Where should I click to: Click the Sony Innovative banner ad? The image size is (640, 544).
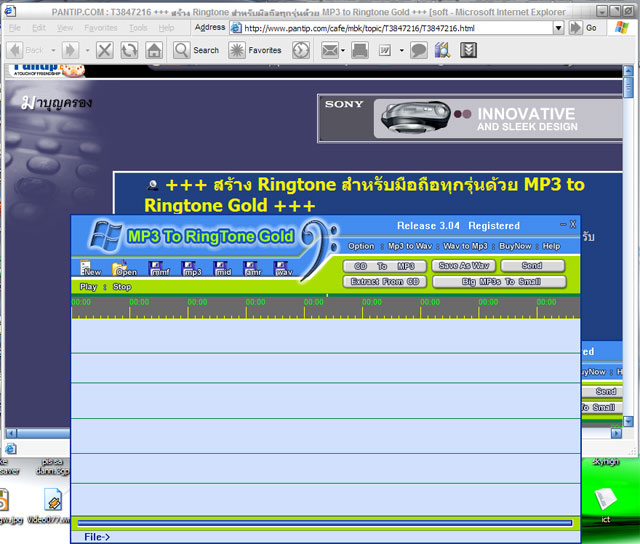[470, 118]
